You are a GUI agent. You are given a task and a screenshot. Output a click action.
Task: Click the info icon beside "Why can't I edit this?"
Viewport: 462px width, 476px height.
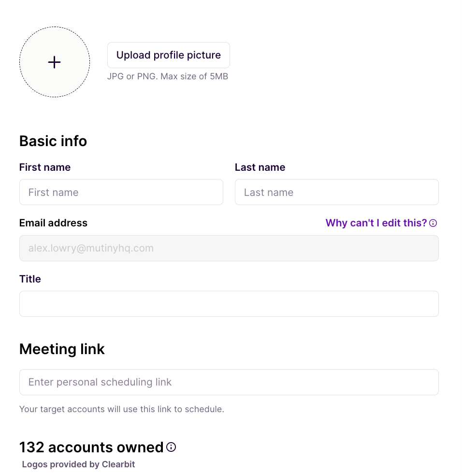coord(433,223)
